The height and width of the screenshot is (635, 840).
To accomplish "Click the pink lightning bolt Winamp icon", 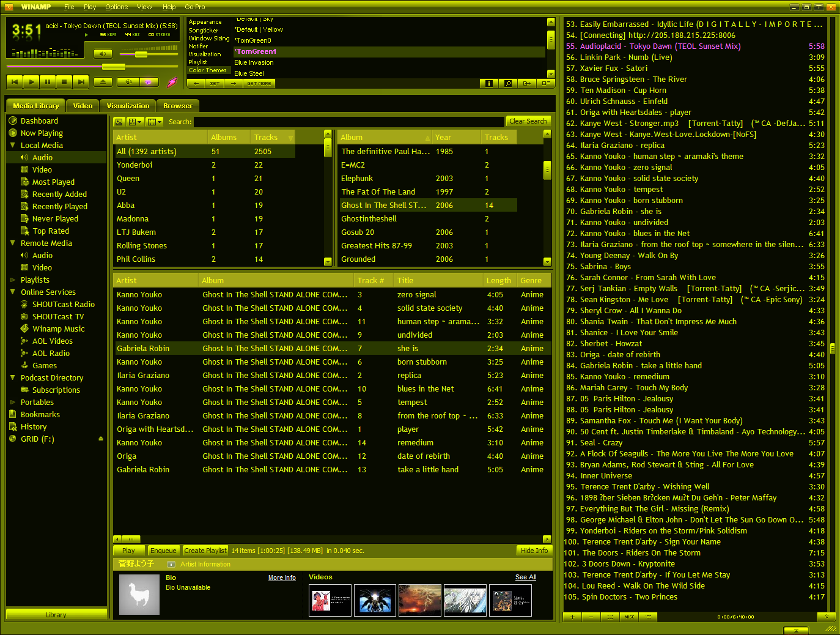I will 172,81.
